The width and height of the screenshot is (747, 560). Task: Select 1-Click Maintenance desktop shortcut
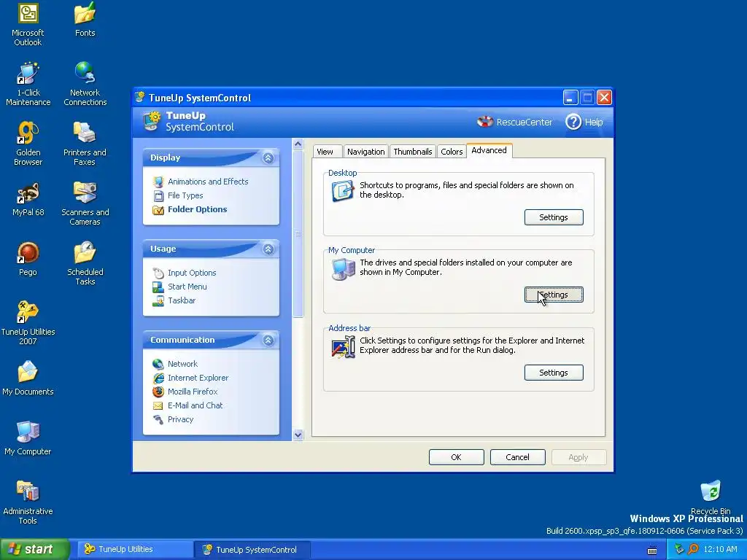28,84
